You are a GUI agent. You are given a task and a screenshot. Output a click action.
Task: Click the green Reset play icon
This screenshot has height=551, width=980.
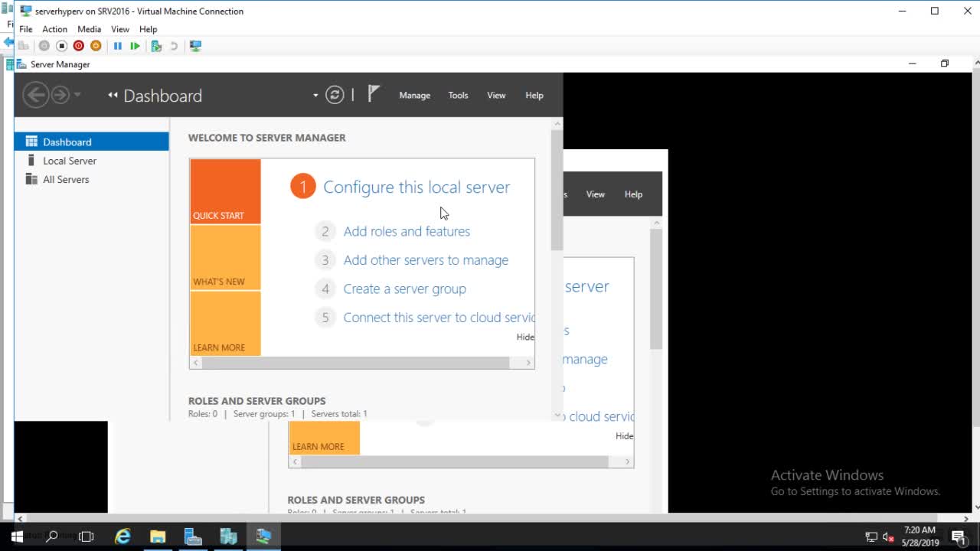click(x=135, y=46)
